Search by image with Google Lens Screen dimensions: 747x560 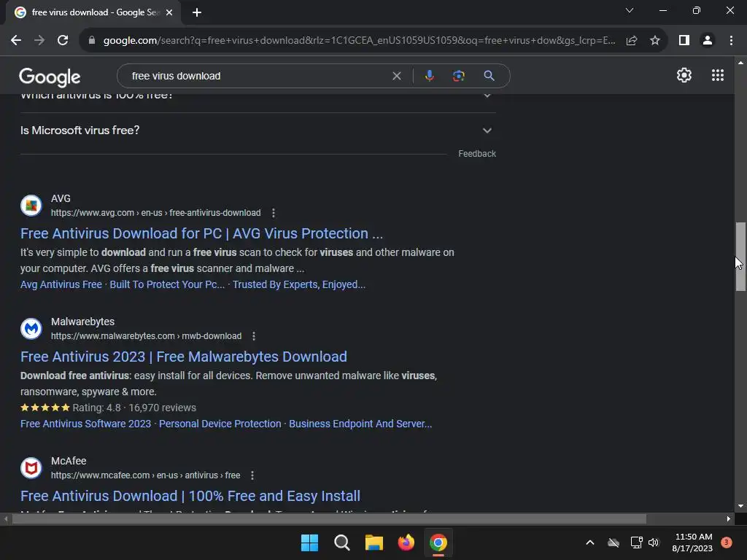pyautogui.click(x=458, y=76)
